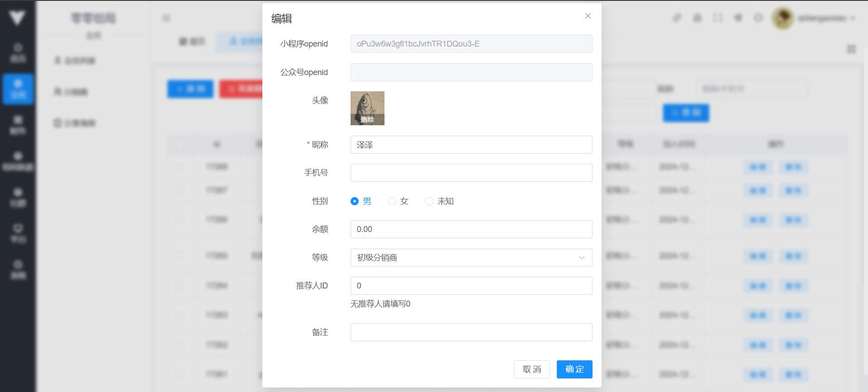868x392 pixels.
Task: Click the grid icon below the header username
Action: coord(851,49)
